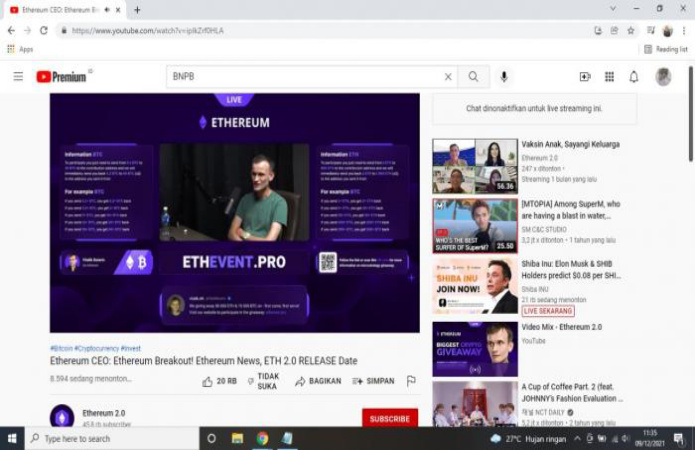Open the user avatar account menu
This screenshot has height=450, width=695.
click(663, 77)
